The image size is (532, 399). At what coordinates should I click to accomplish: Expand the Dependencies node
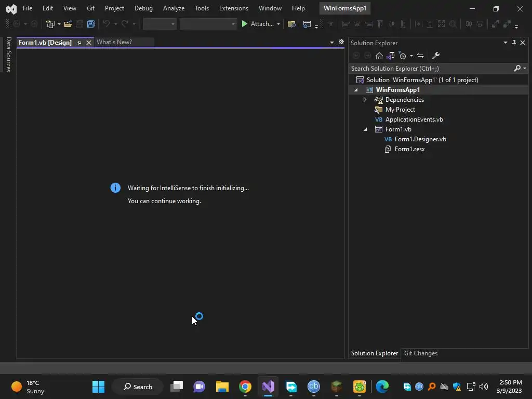(365, 100)
